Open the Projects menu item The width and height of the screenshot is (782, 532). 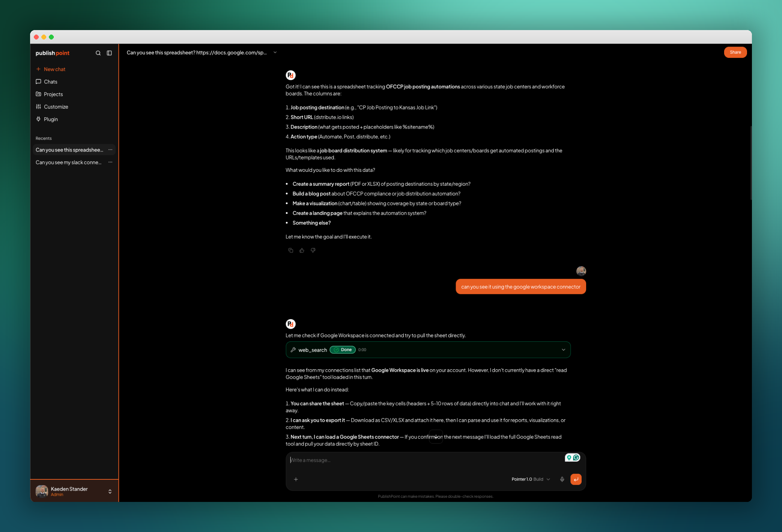[x=53, y=94]
